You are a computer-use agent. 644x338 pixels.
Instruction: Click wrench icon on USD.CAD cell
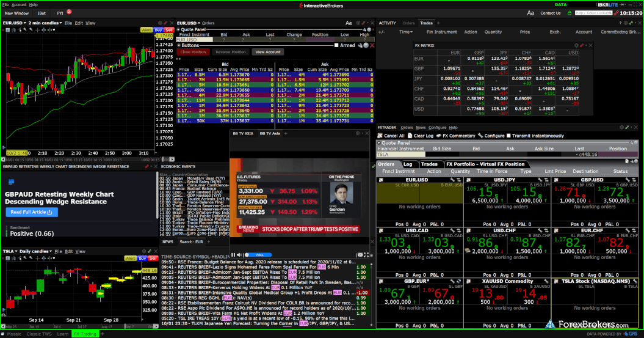point(452,230)
